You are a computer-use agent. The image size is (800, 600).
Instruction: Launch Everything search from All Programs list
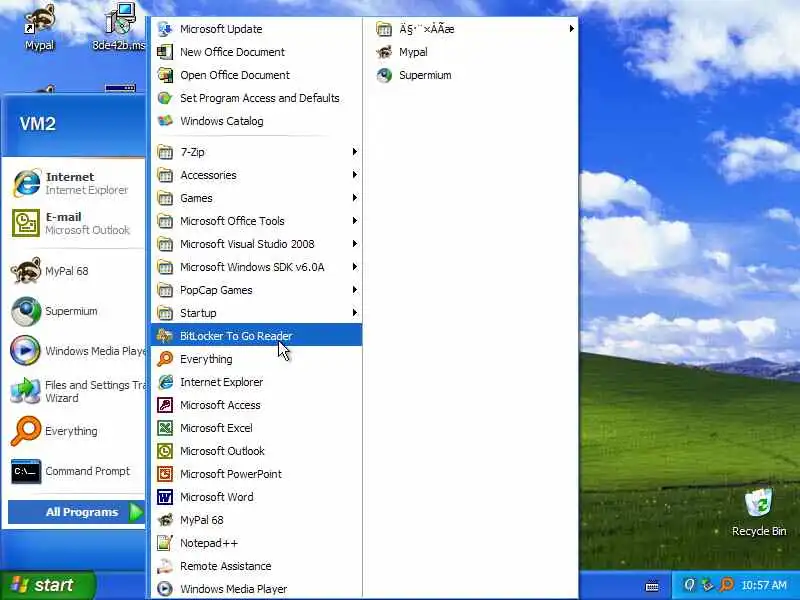click(256, 359)
